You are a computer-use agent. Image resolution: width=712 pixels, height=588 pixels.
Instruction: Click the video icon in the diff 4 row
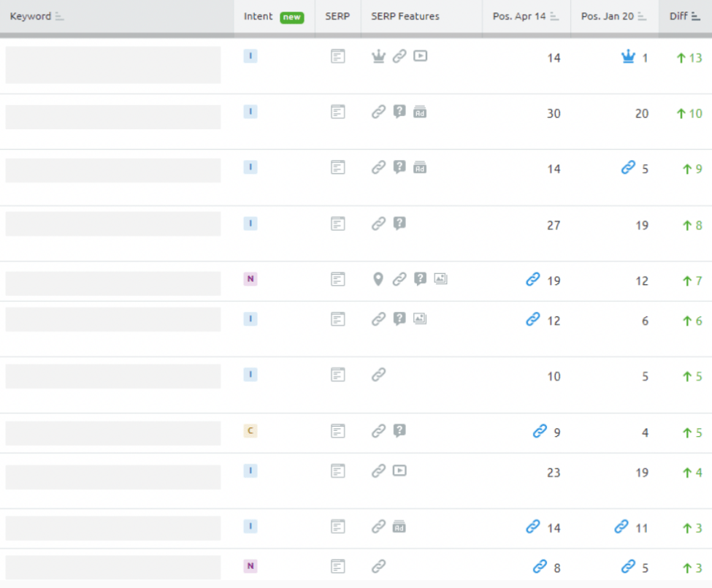(x=399, y=470)
